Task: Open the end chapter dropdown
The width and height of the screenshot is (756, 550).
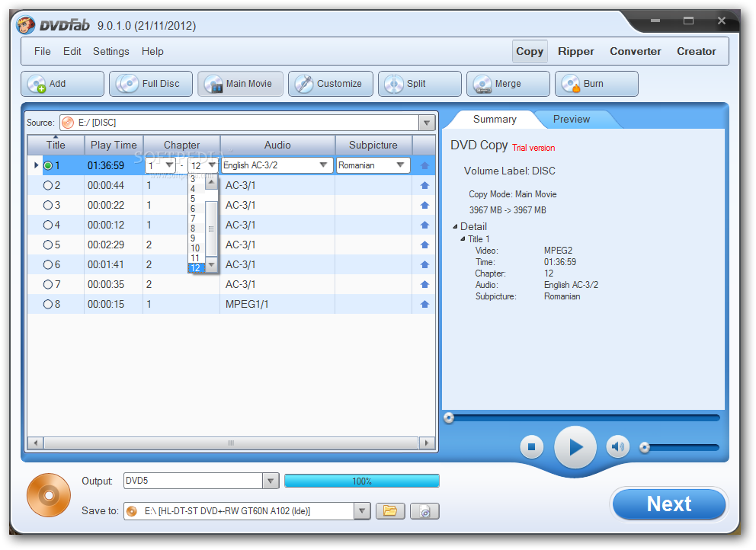Action: coord(212,165)
